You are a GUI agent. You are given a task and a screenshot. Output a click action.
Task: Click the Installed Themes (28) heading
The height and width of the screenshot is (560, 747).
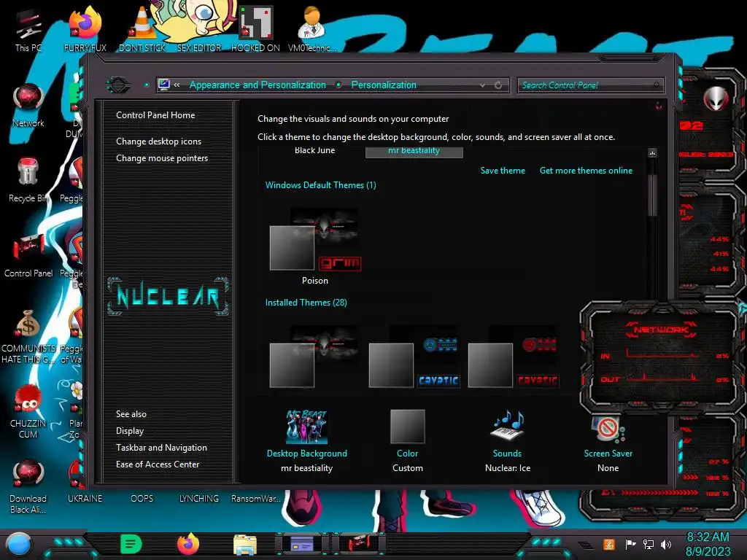point(306,303)
